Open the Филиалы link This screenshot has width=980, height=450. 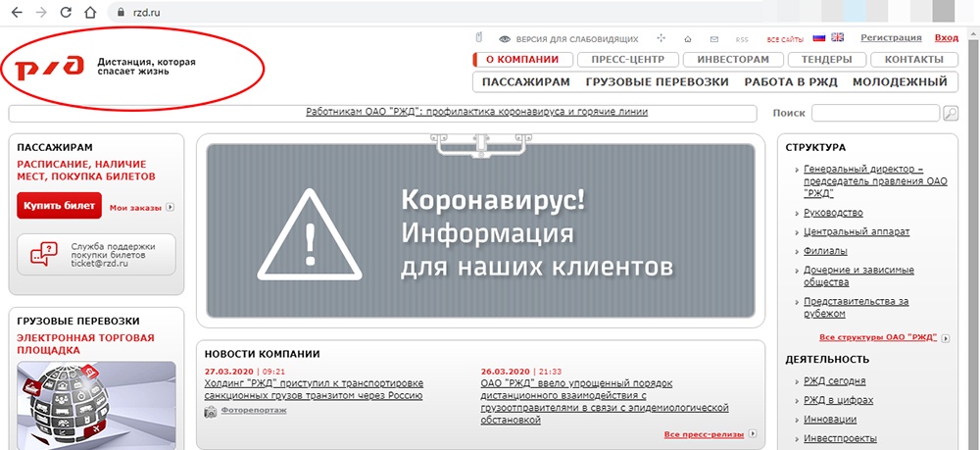pyautogui.click(x=825, y=251)
